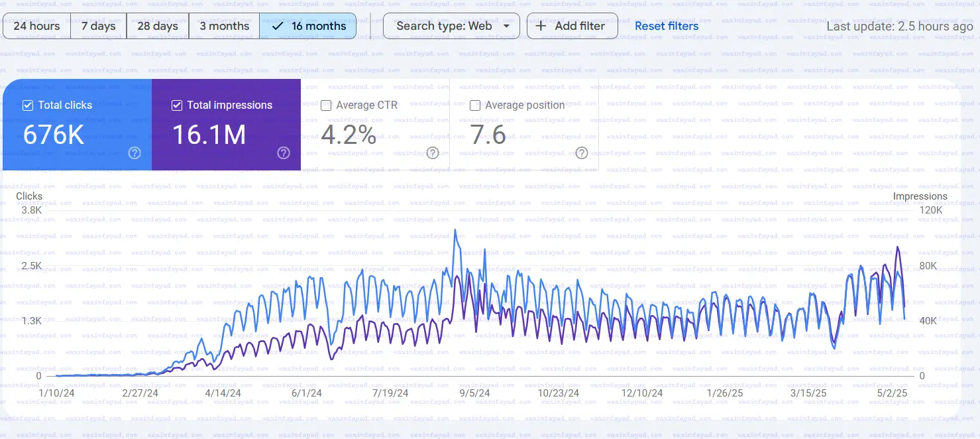Image resolution: width=980 pixels, height=439 pixels.
Task: Click the highest blue clicks peak on chart
Action: [x=455, y=231]
